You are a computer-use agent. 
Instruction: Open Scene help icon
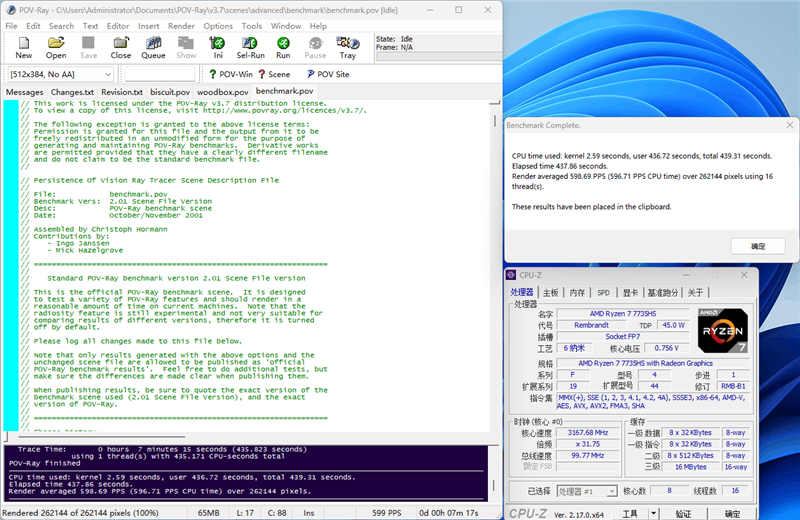[x=273, y=74]
